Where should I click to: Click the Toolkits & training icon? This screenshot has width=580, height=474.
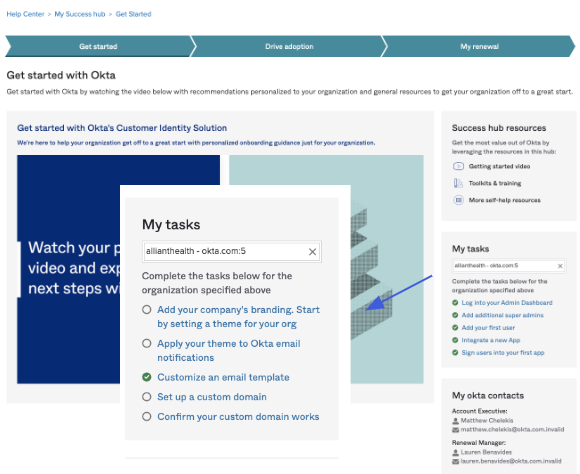click(458, 183)
